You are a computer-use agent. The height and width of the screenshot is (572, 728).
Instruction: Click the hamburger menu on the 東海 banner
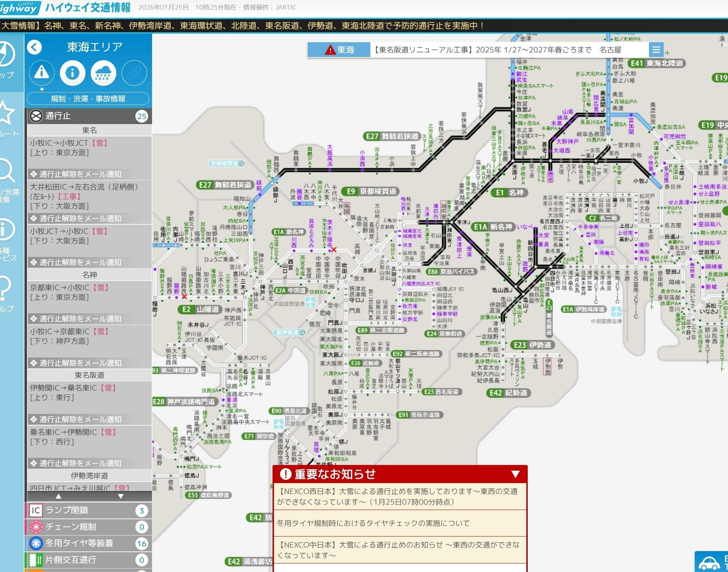point(656,50)
